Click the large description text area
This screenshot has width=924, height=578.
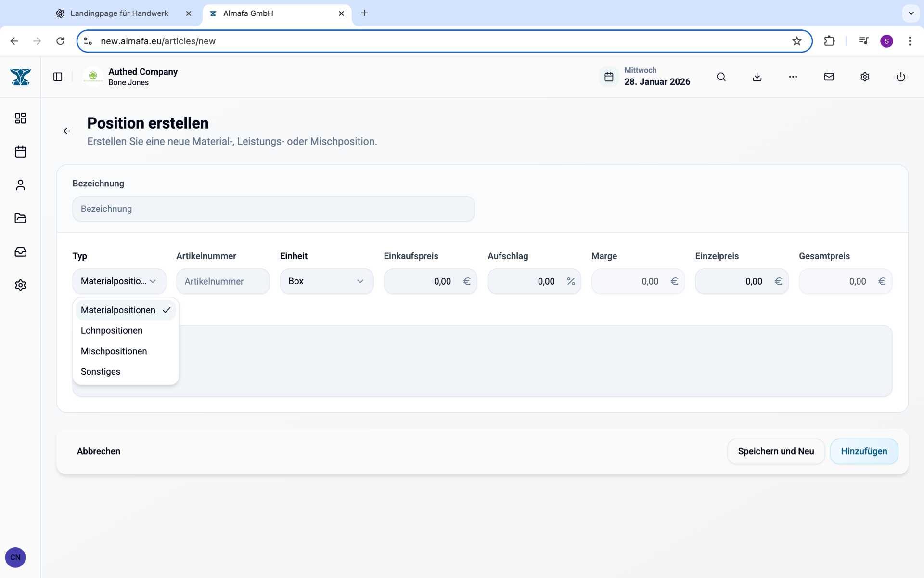482,361
